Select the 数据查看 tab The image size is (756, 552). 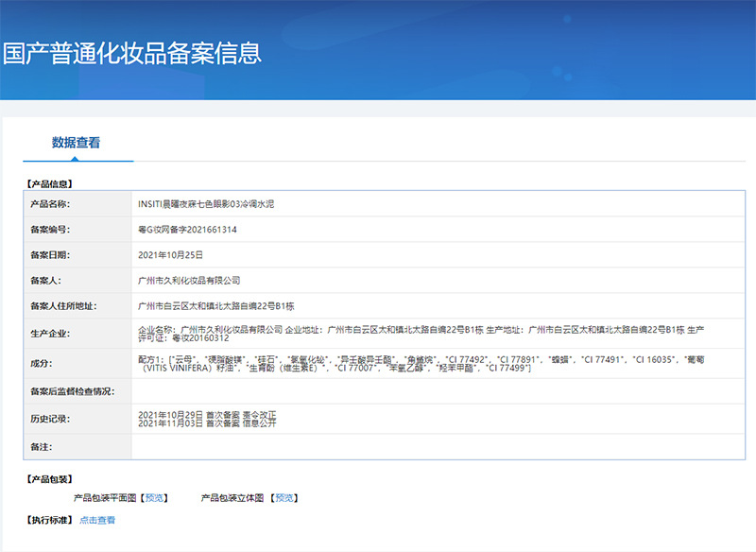(x=77, y=143)
